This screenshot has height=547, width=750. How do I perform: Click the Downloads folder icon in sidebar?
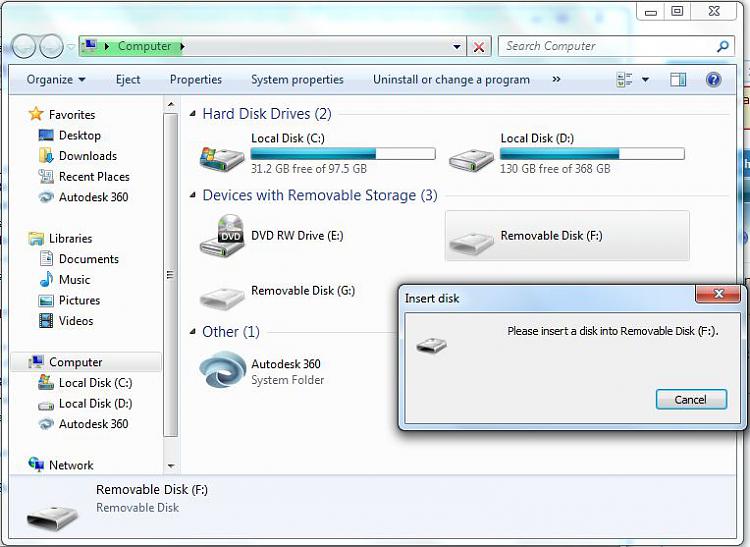click(46, 155)
